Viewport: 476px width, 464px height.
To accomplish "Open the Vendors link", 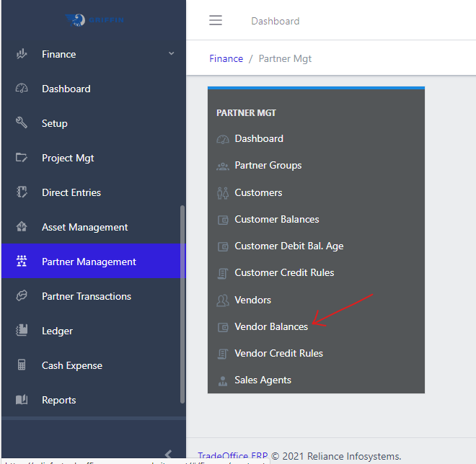I will (x=253, y=300).
